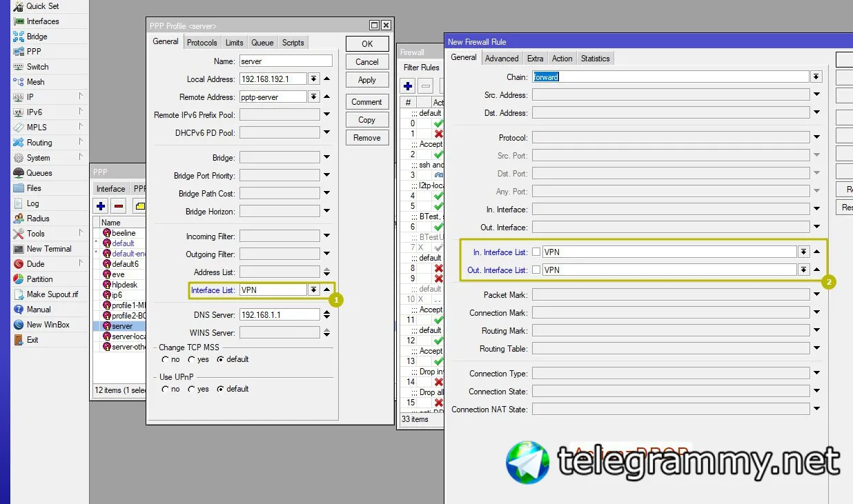Open the Mesh sidebar menu
The image size is (853, 504).
coord(36,82)
